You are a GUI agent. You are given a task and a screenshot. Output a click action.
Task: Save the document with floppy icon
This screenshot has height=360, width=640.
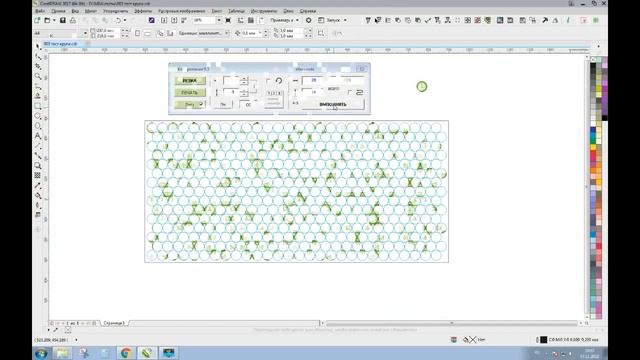[x=62, y=20]
